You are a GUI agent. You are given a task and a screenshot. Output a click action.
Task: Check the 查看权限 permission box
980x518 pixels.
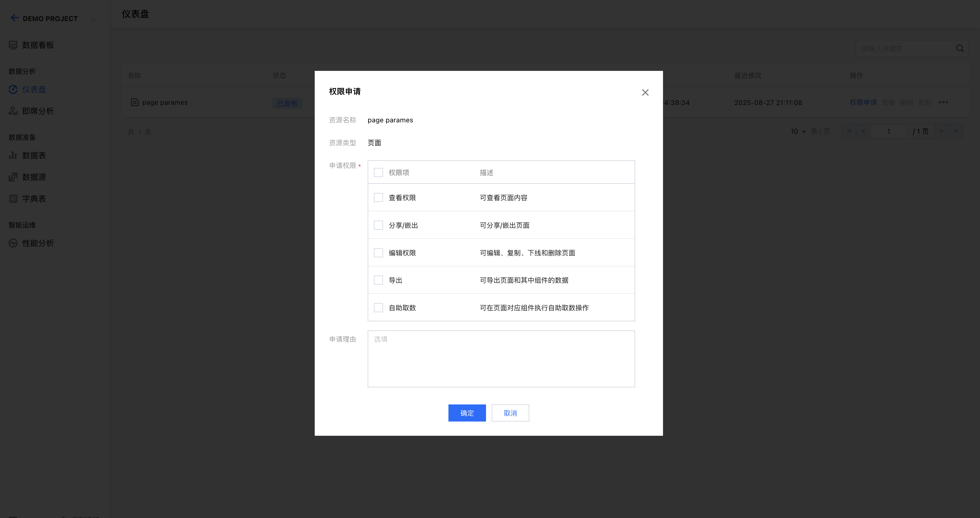(x=378, y=198)
